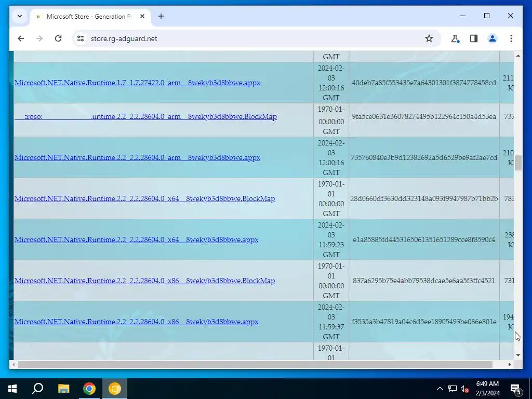Open the Runtime.2.2 x64 BlockMap link
532x399 pixels.
[x=144, y=199]
